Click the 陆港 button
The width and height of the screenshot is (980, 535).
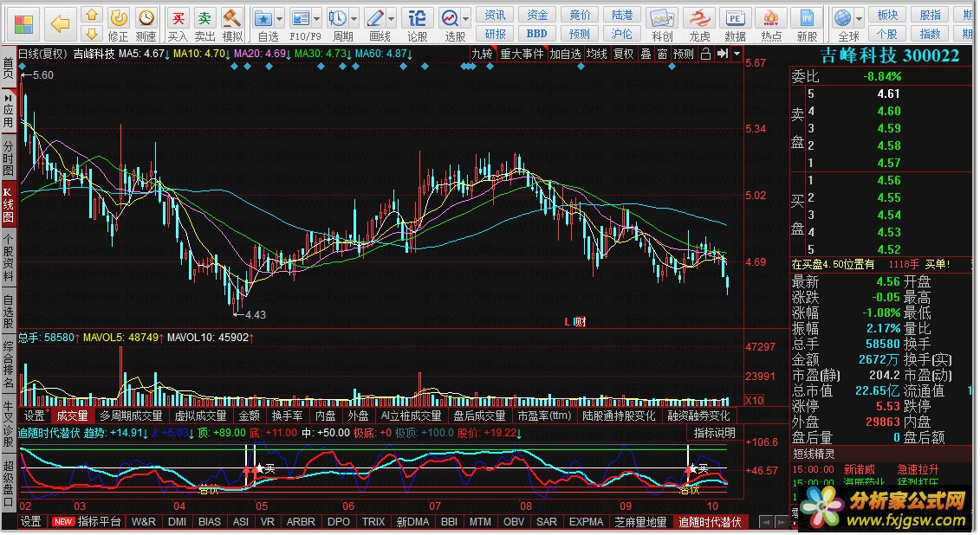(x=622, y=15)
